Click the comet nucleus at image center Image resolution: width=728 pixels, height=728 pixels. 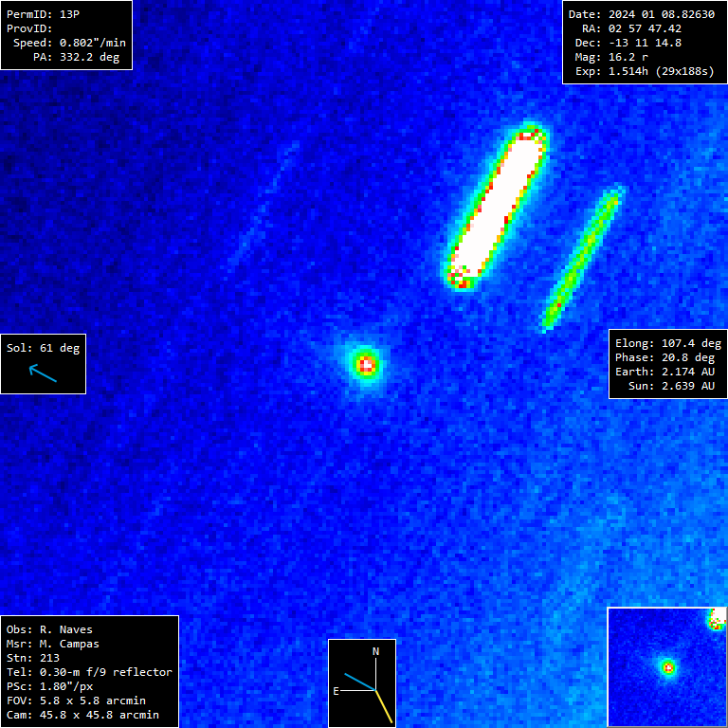click(367, 364)
